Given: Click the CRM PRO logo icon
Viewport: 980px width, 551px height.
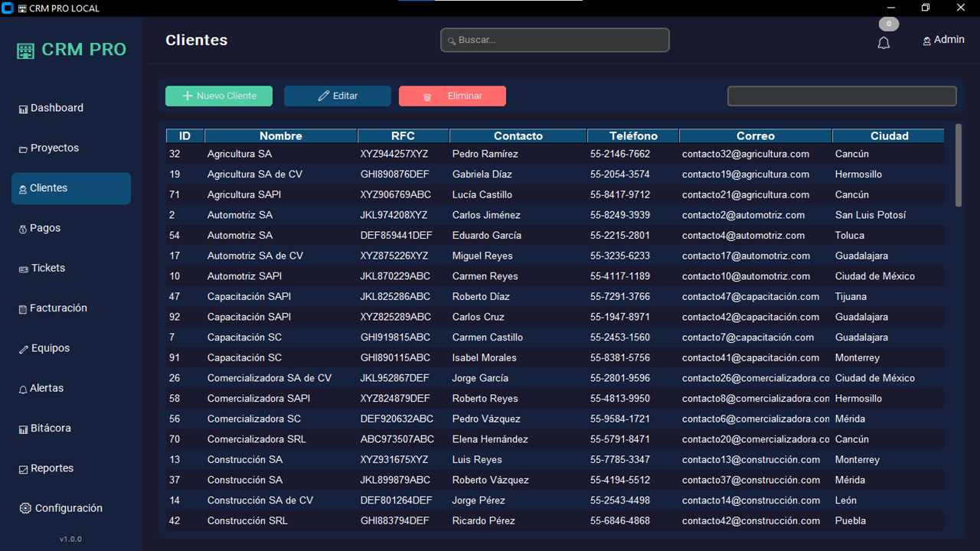Looking at the screenshot, I should 26,51.
